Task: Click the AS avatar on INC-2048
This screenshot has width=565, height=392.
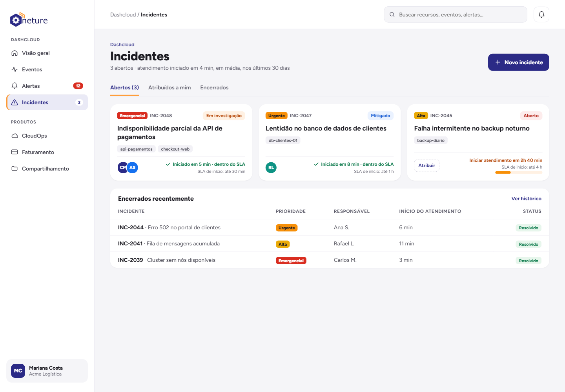Action: pyautogui.click(x=133, y=167)
